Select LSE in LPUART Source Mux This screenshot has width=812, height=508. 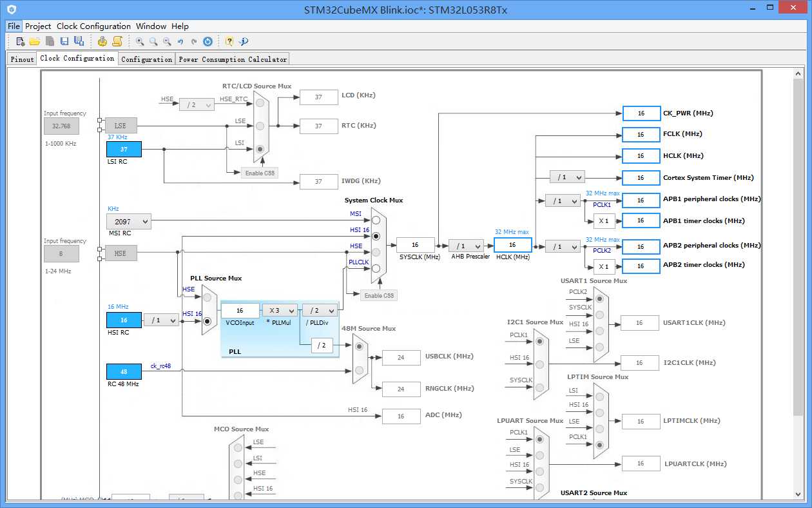click(539, 456)
